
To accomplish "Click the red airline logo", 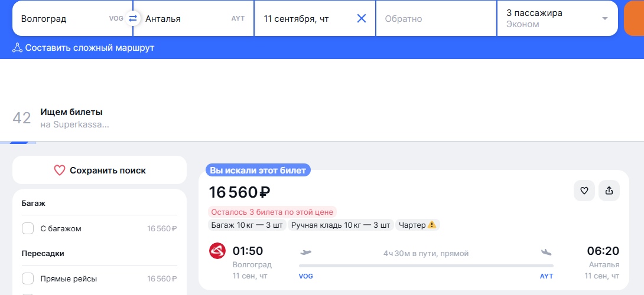I will tap(217, 251).
